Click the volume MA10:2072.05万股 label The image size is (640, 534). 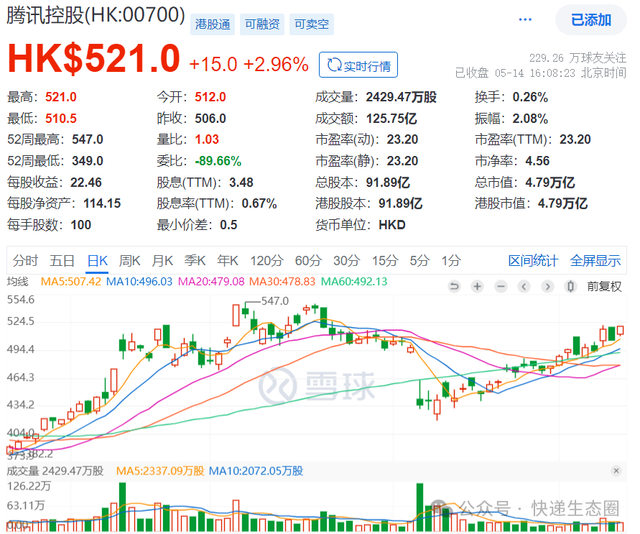(256, 471)
